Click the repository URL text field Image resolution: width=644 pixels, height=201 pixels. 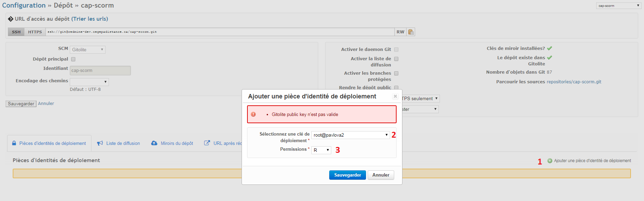click(x=220, y=32)
